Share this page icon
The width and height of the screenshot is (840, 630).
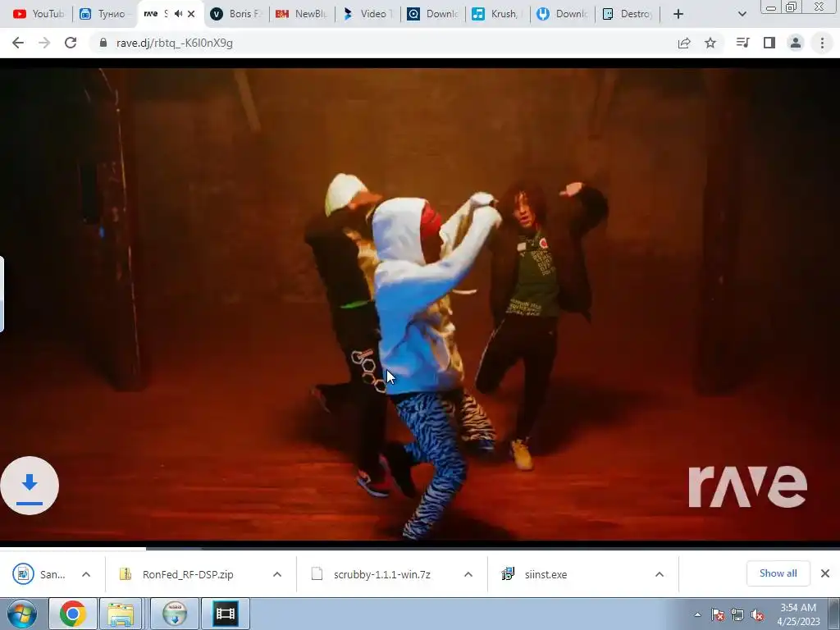click(x=684, y=43)
